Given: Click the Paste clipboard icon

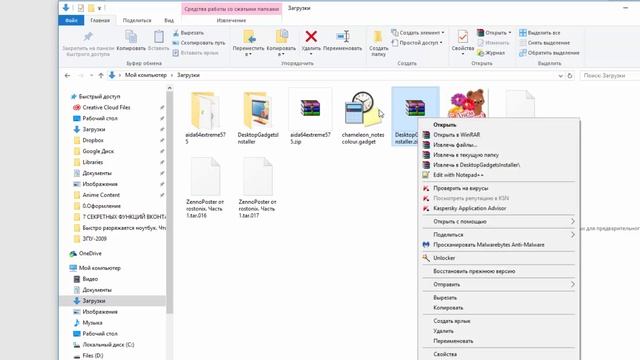Looking at the screenshot, I should [x=159, y=37].
